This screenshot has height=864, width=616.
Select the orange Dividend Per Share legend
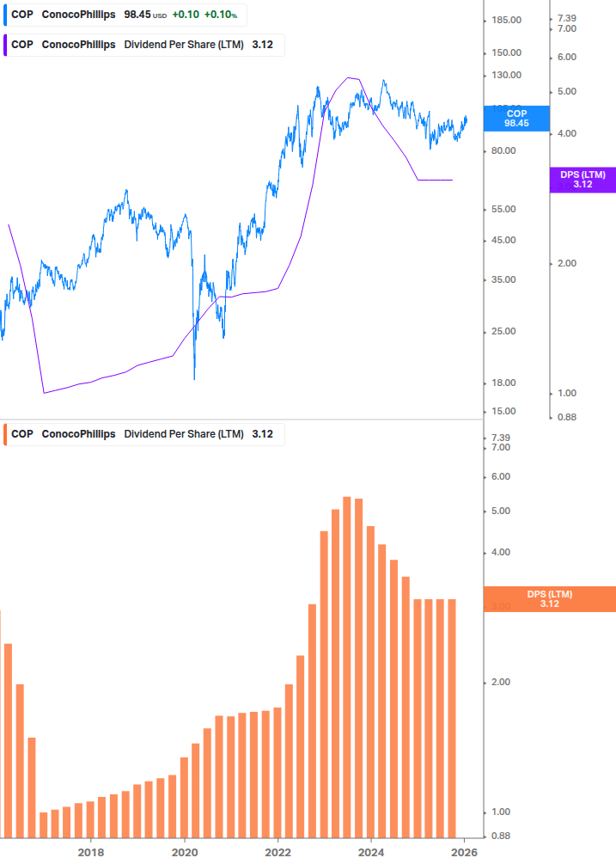(x=143, y=434)
